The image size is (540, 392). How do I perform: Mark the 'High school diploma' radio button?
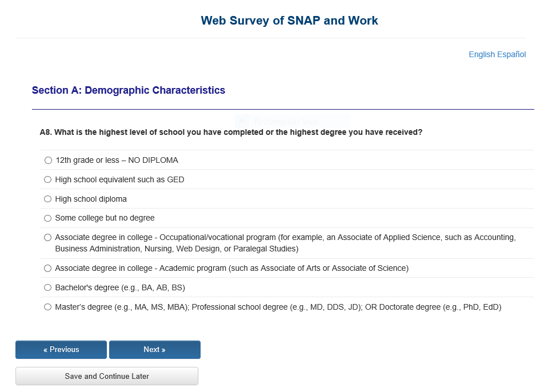tap(48, 199)
